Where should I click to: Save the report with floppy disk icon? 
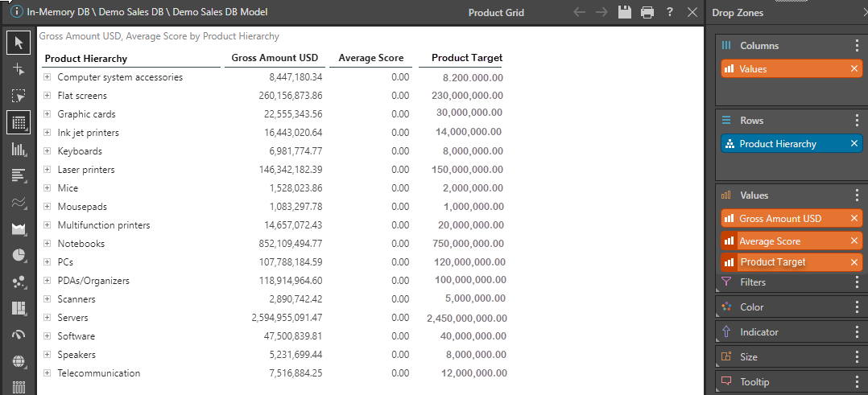(625, 12)
